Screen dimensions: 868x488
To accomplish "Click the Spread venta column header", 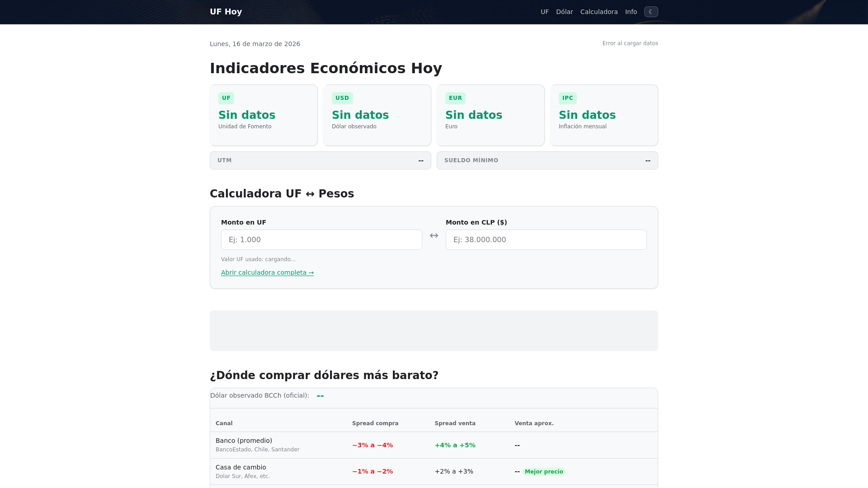I will (455, 423).
